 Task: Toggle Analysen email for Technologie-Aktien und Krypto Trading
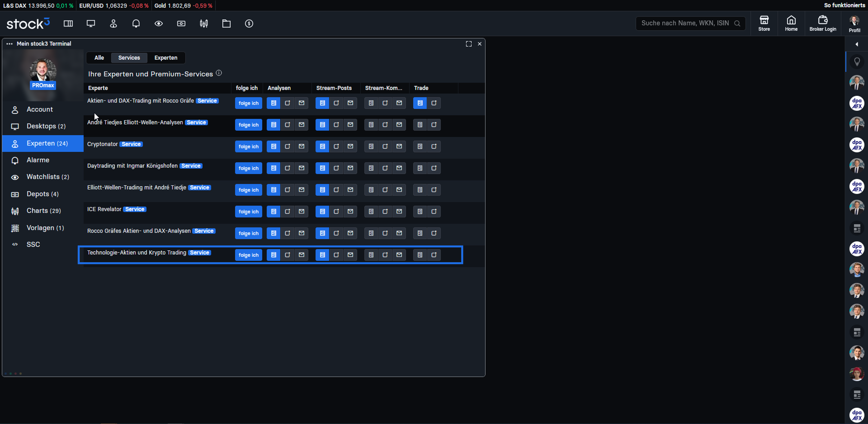pyautogui.click(x=302, y=255)
